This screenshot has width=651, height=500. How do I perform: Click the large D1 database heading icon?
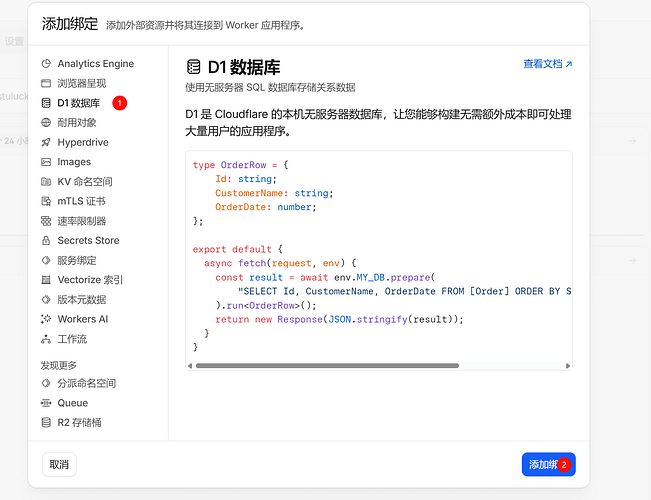193,67
